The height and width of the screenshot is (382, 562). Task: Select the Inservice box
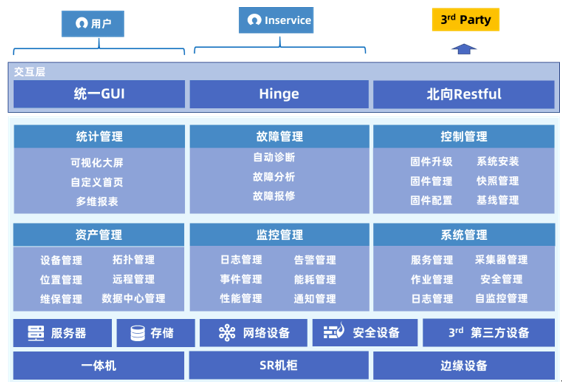pos(276,20)
